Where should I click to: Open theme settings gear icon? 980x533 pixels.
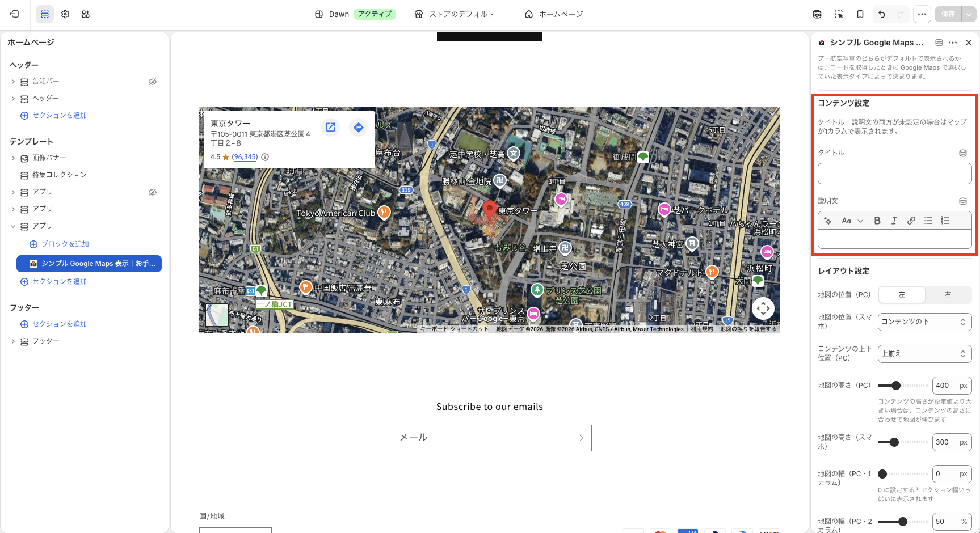[x=65, y=14]
